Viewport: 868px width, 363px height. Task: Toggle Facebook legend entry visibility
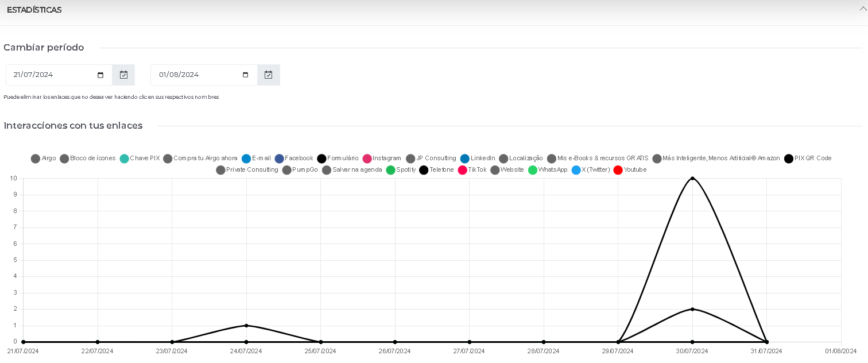[x=294, y=159]
